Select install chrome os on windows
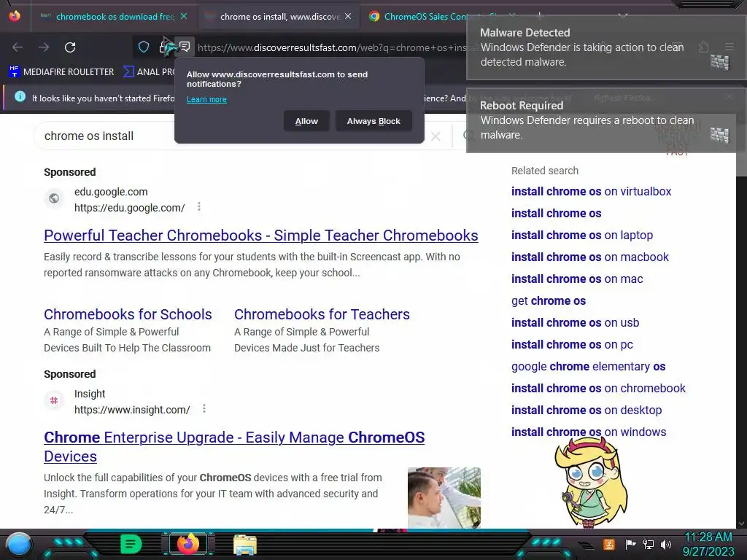 pyautogui.click(x=589, y=432)
